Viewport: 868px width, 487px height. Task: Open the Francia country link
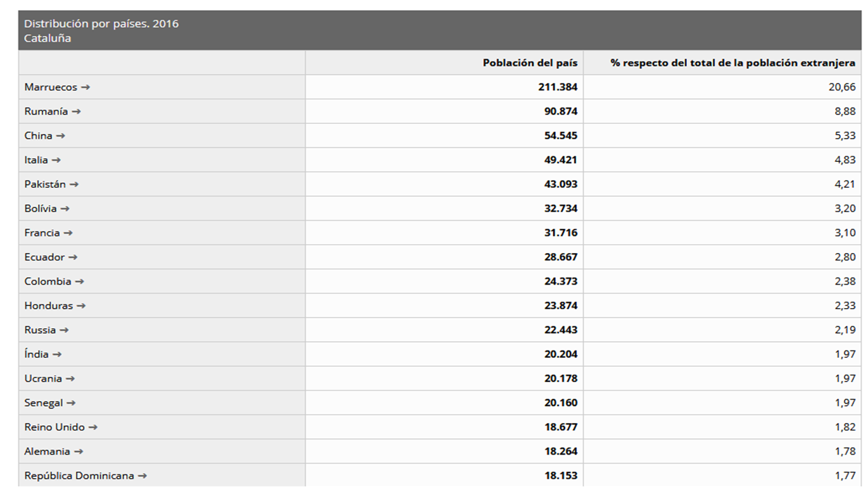point(48,233)
